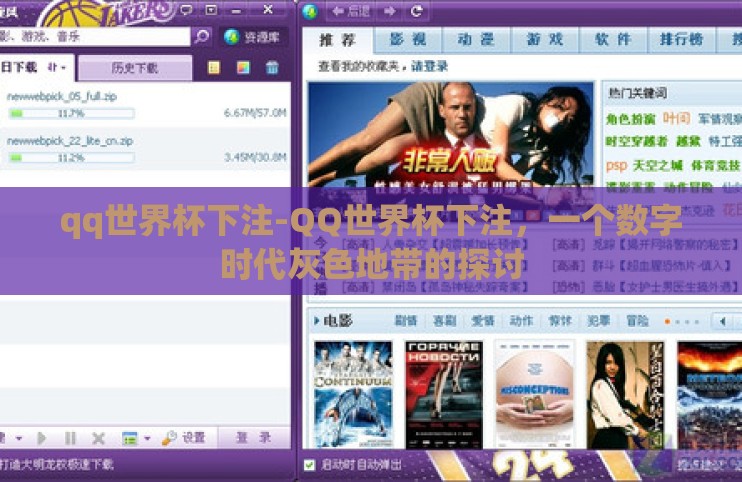Open the 软件 tab
Screen dimensions: 742x482
613,40
